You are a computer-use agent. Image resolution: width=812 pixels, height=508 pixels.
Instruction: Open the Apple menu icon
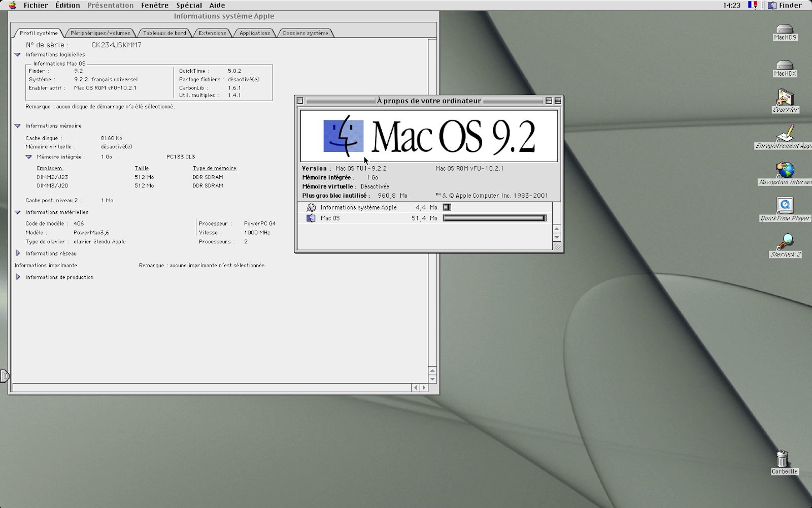pos(13,5)
